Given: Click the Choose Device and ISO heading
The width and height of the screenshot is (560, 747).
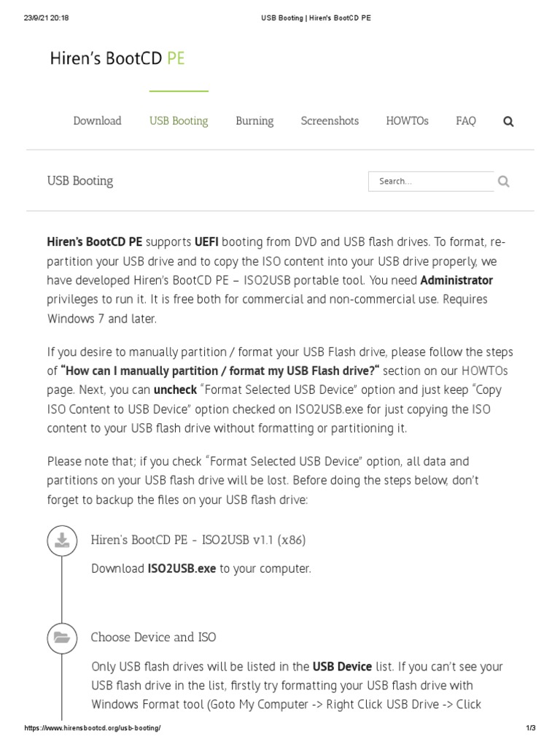Looking at the screenshot, I should (153, 638).
